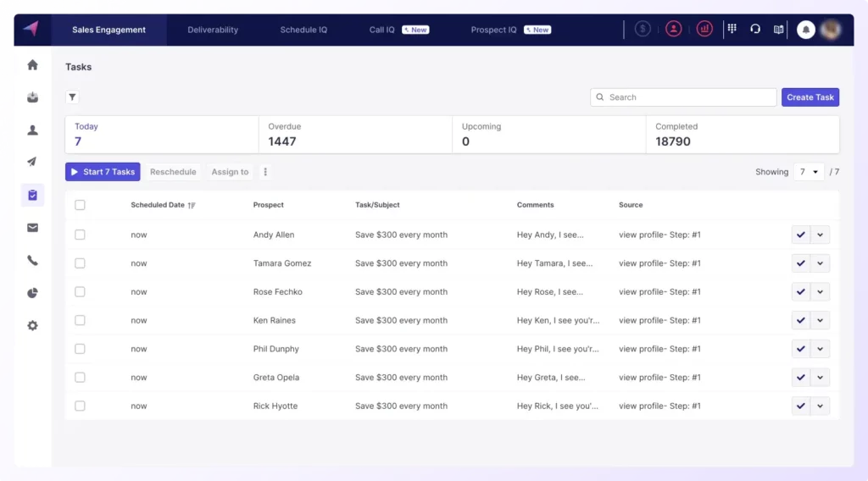Screen dimensions: 868x481
Task: Open the Prospects person icon in sidebar
Action: coord(33,130)
